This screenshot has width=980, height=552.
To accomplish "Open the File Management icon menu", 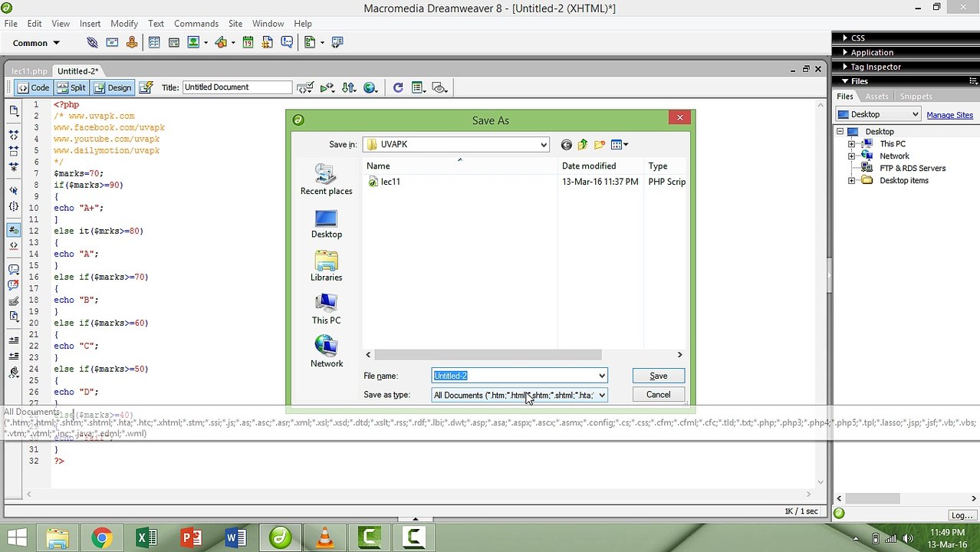I will [349, 87].
